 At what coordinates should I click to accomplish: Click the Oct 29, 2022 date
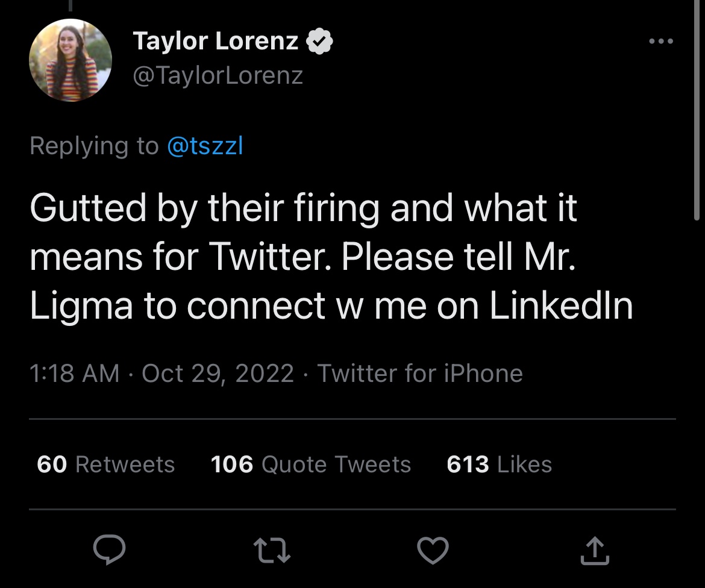pos(218,373)
